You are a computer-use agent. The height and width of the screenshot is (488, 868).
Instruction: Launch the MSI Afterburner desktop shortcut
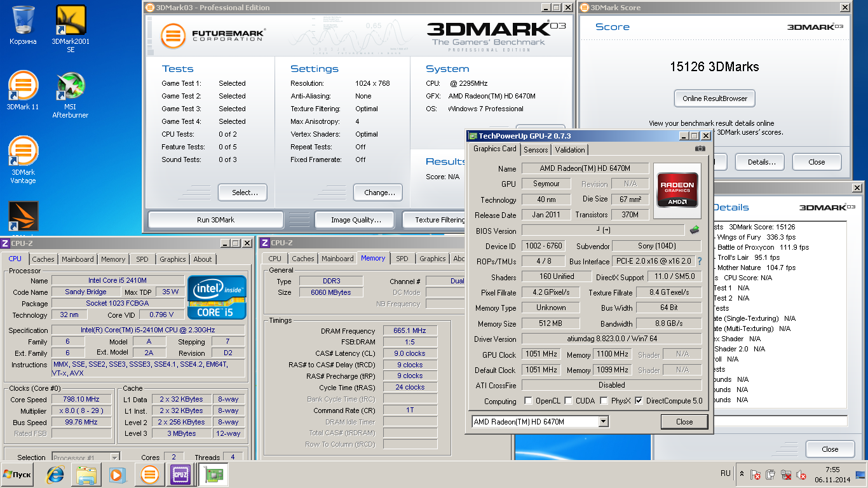pos(71,95)
